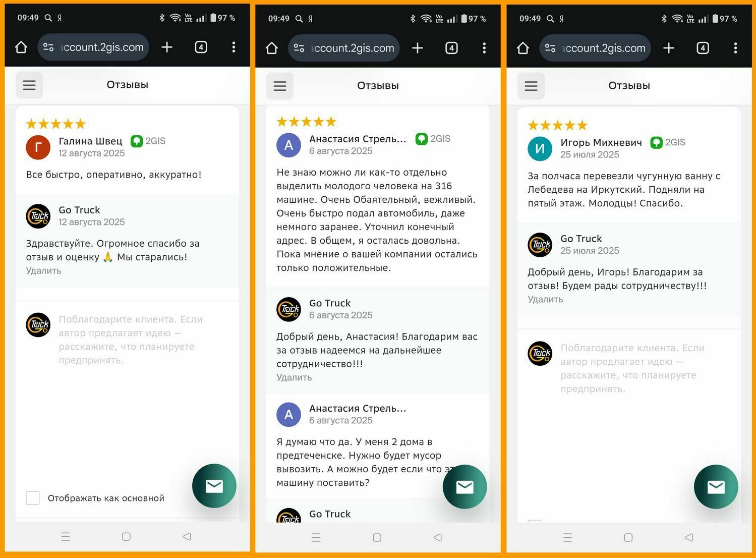Open hamburger menu in left phone screen
756x558 pixels.
[x=29, y=85]
